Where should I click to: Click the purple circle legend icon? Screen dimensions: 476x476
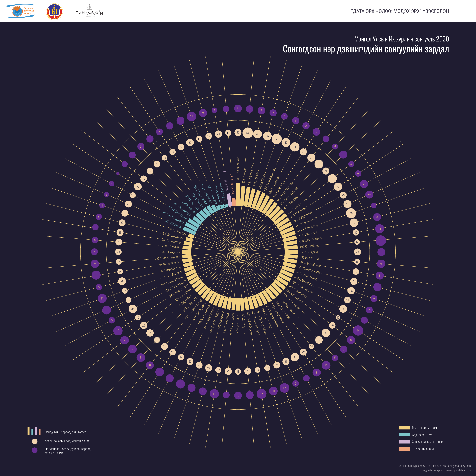click(x=35, y=450)
